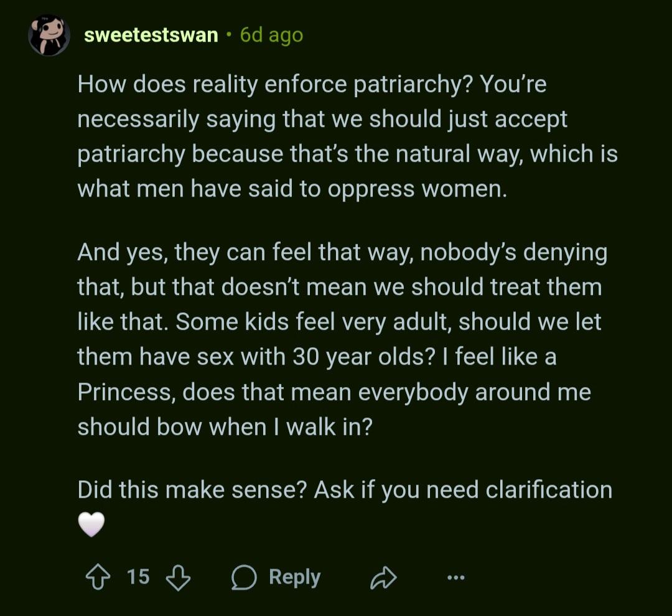Open the three-dot more options menu

[456, 578]
